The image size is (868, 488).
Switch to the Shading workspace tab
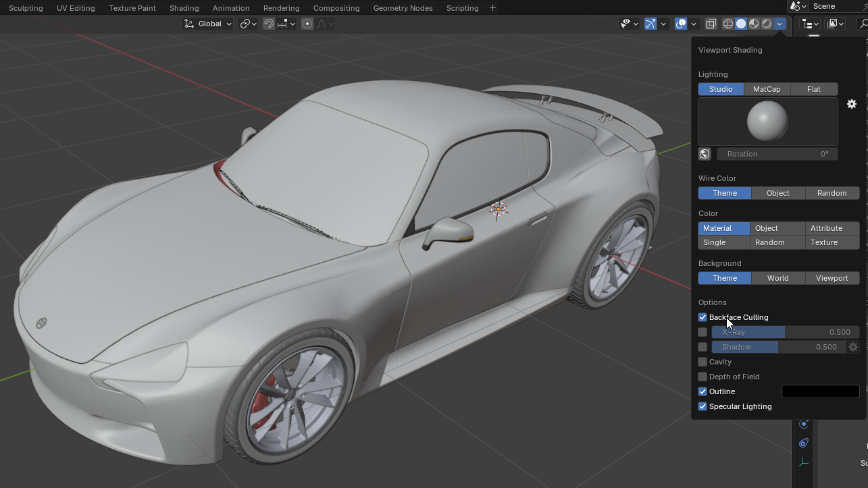184,7
